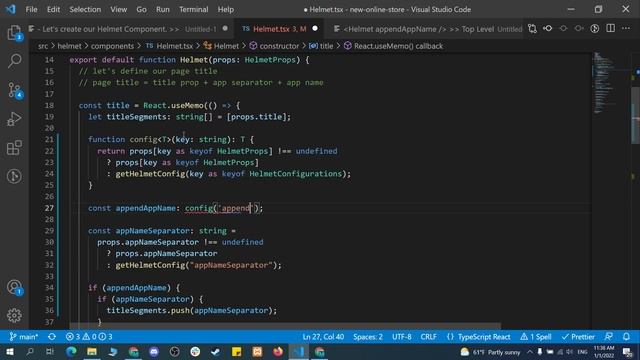Click Spaces: 2 indentation setting
This screenshot has width=640, height=360.
[368, 337]
